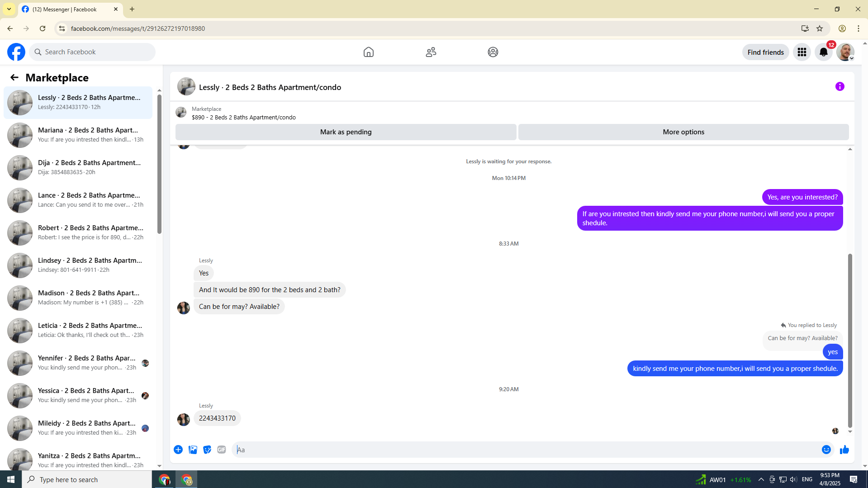Open Chrome three-dot menu
This screenshot has width=868, height=488.
pos(859,28)
